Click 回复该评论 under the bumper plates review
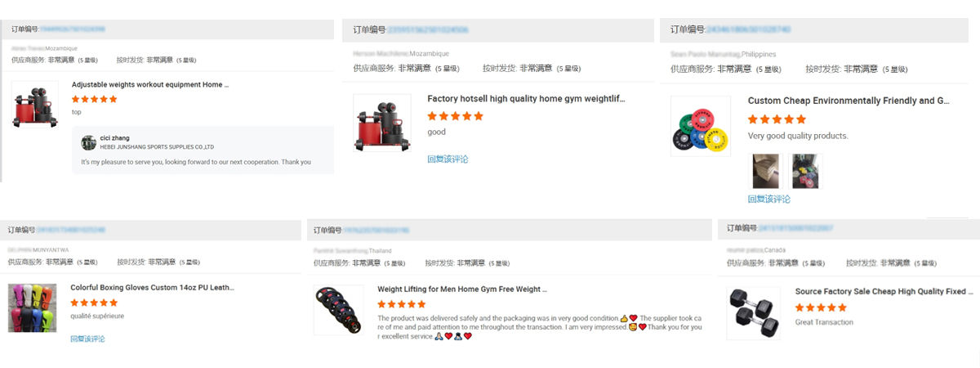980x368 pixels. click(769, 199)
